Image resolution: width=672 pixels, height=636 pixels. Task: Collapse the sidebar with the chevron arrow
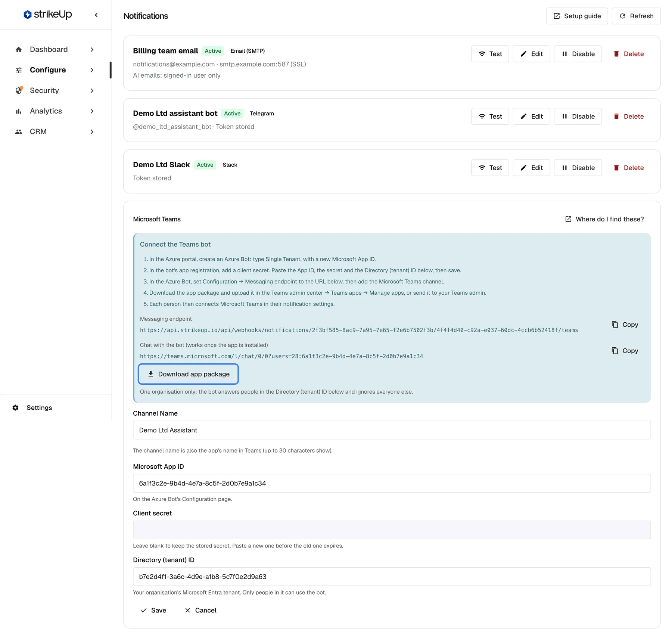click(96, 15)
